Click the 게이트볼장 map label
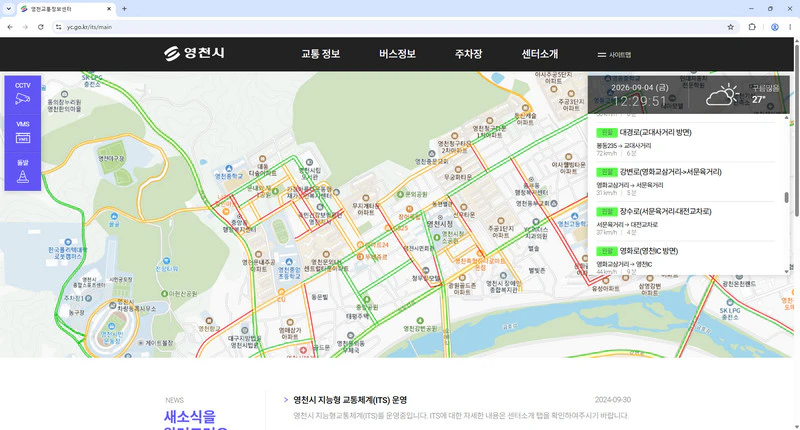800x430 pixels. 156,343
